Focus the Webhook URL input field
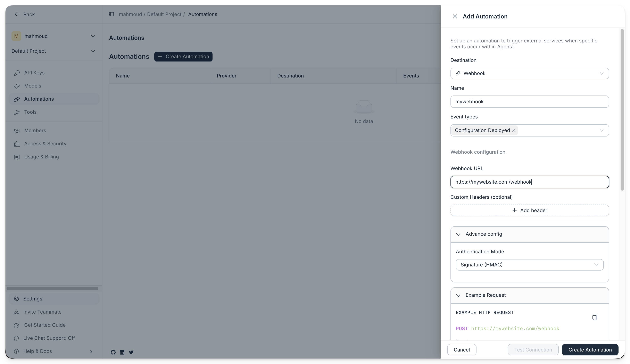630x364 pixels. 529,182
